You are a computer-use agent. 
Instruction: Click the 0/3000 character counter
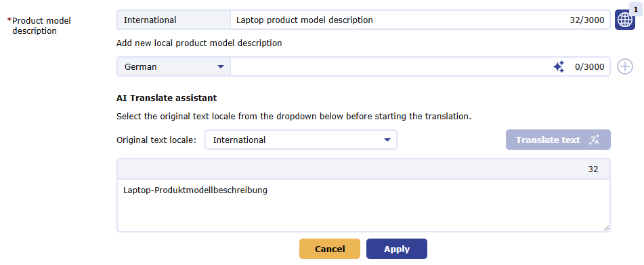pyautogui.click(x=590, y=66)
